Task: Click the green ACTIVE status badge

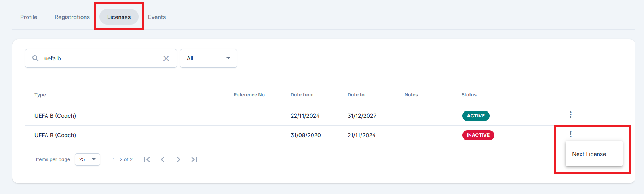Action: 476,116
